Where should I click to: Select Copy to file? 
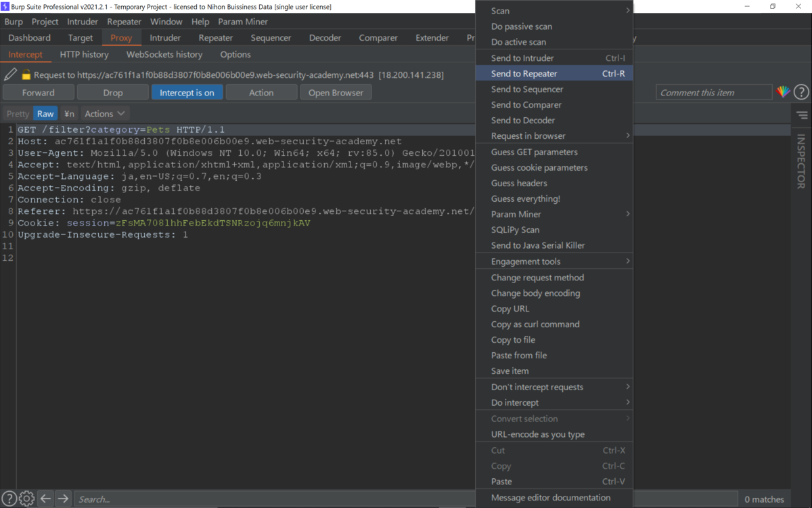point(554,340)
